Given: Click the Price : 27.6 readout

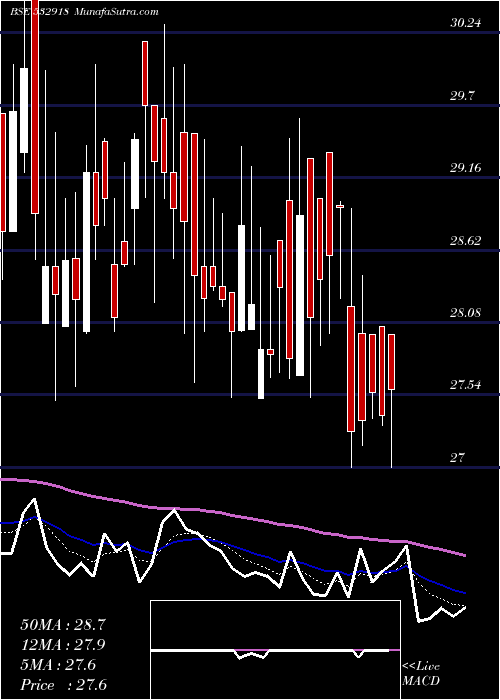Looking at the screenshot, I should 63,685.
